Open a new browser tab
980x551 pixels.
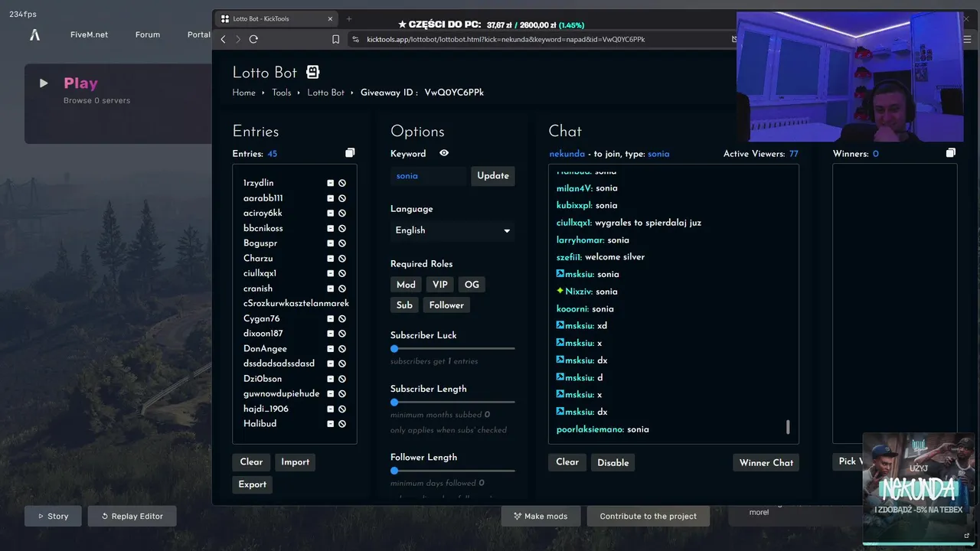point(349,18)
